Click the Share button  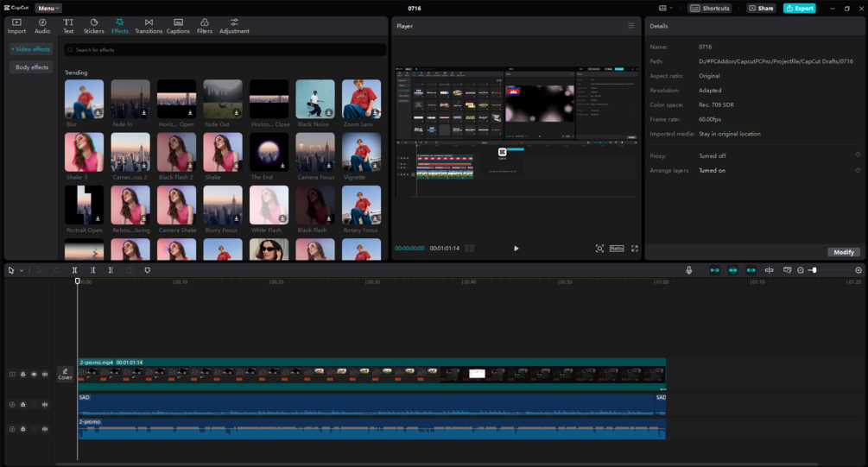click(761, 9)
